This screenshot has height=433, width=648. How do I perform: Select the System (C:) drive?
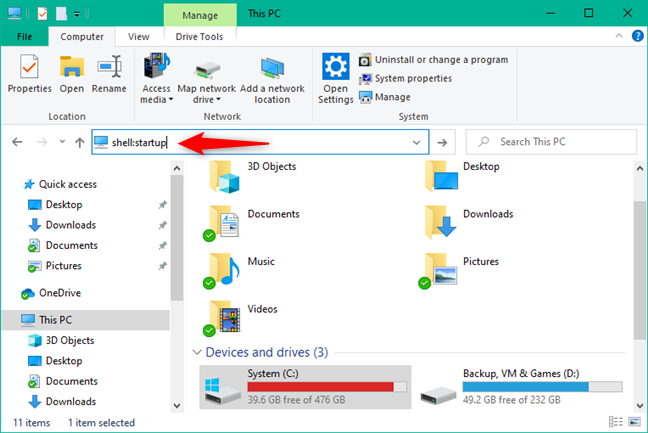pos(305,387)
